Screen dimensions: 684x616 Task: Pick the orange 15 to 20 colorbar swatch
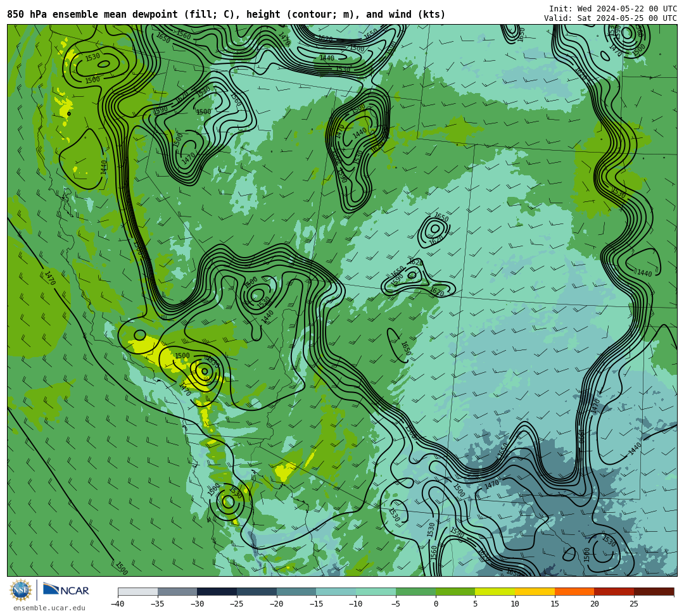coord(574,591)
